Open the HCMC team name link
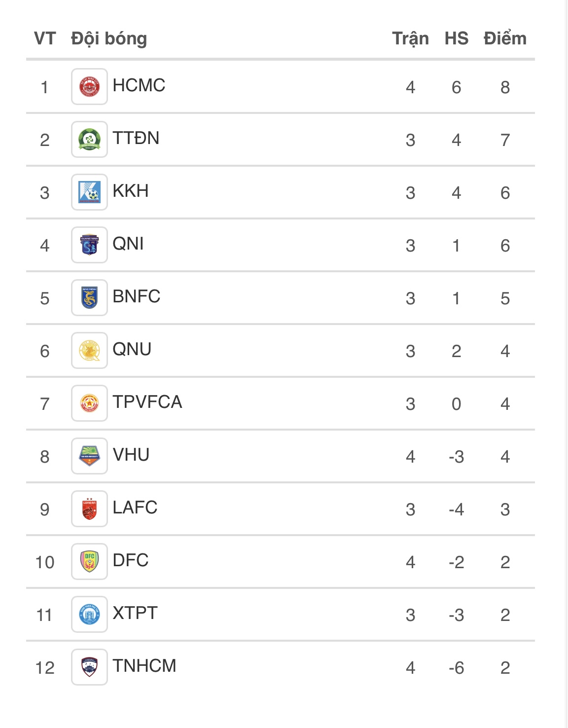This screenshot has width=568, height=728. 139,85
